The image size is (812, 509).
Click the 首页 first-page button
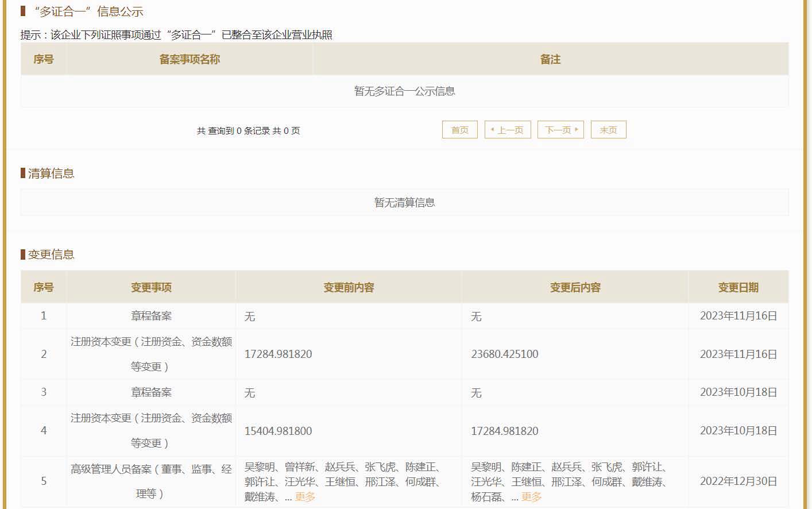coord(459,130)
